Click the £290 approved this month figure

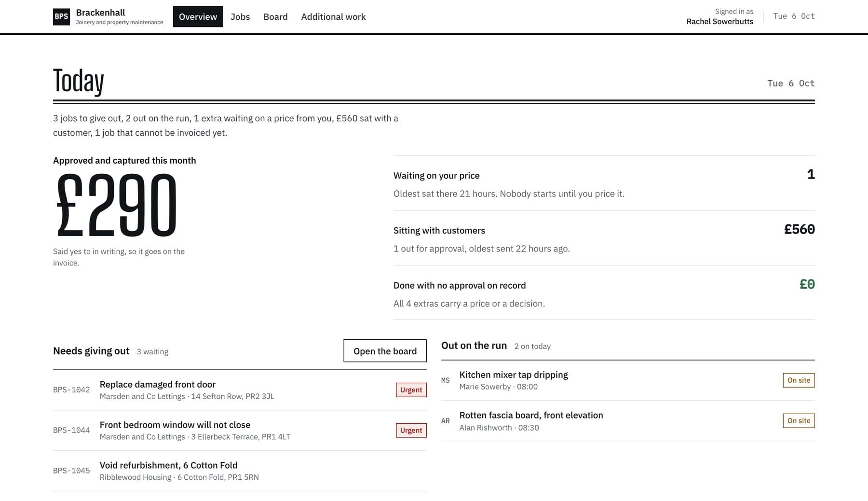pos(117,206)
